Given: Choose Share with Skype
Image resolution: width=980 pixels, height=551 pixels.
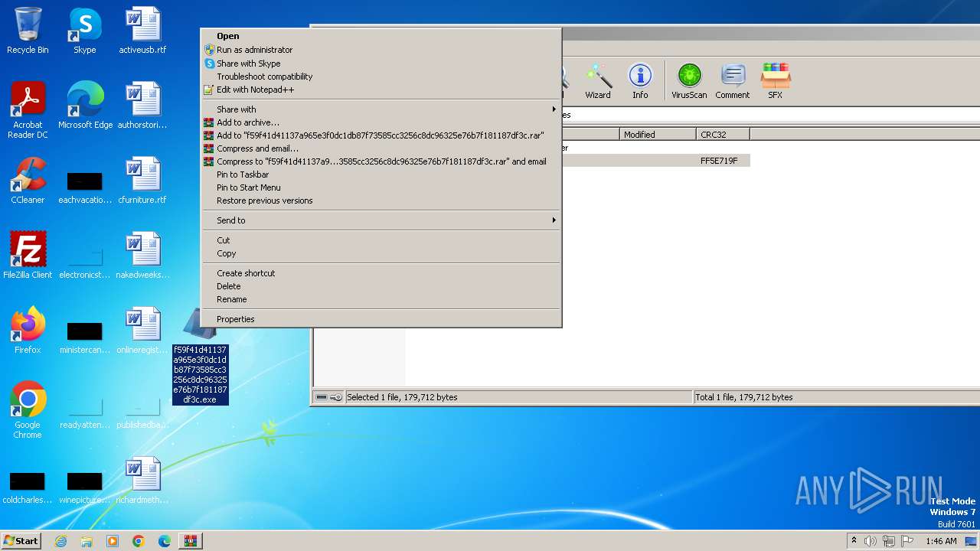Looking at the screenshot, I should pyautogui.click(x=381, y=64).
